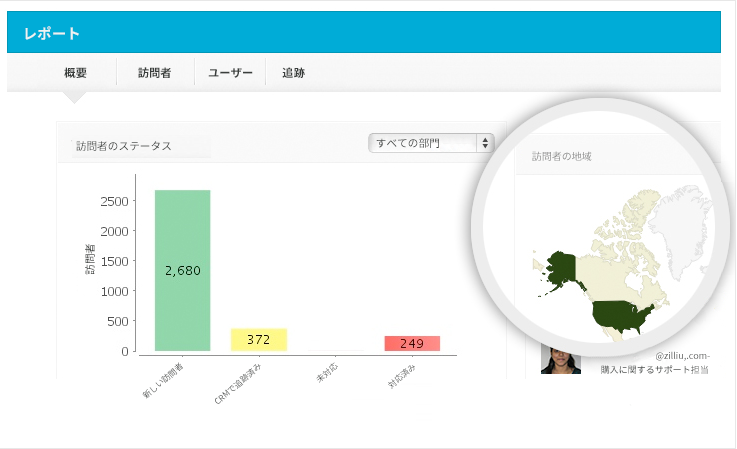
Task: Click the 新しい訪問者 axis label
Action: coord(163,380)
